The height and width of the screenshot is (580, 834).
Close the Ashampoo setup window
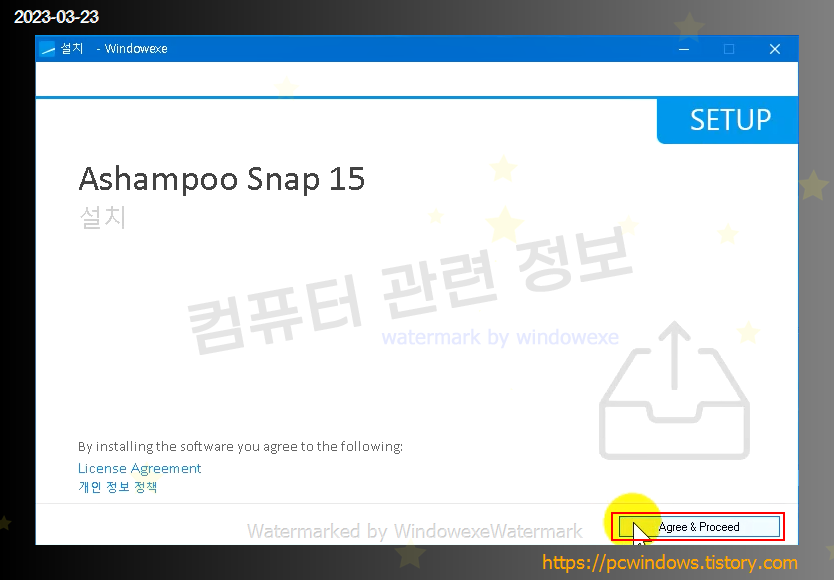775,49
